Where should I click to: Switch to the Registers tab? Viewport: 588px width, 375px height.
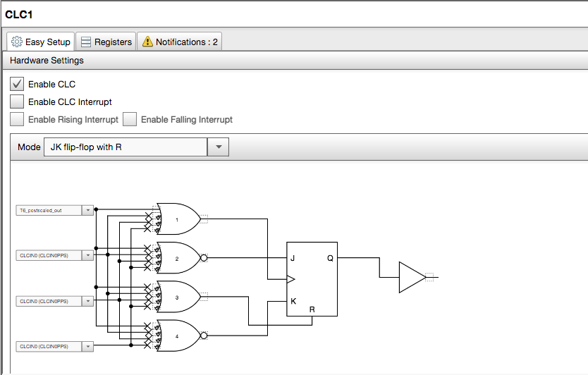click(105, 42)
